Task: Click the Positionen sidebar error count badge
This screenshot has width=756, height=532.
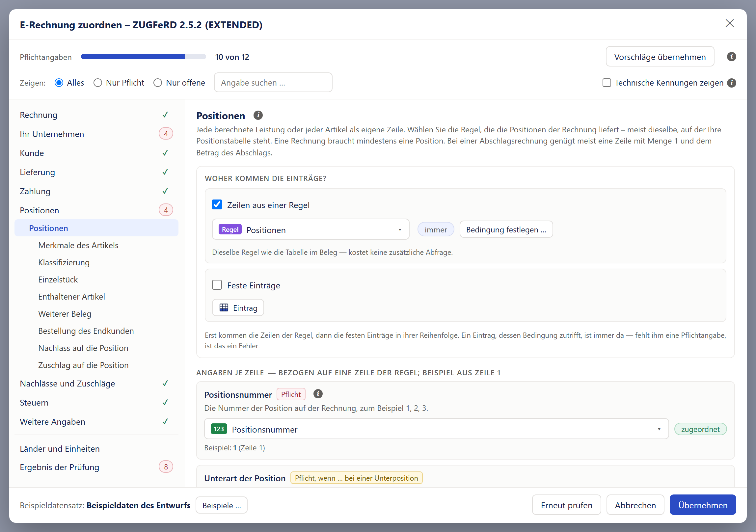Action: pos(166,210)
